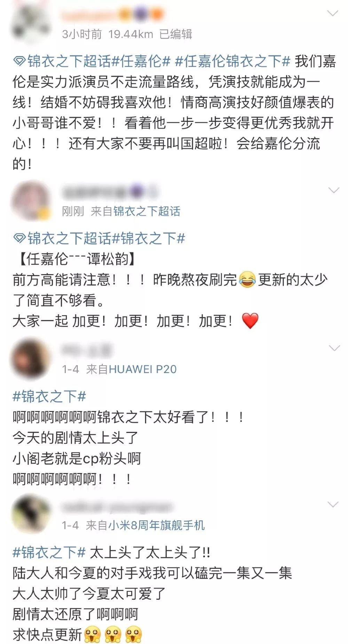Tap the red heart emoji
Image resolution: width=348 pixels, height=644 pixels.
tap(250, 321)
